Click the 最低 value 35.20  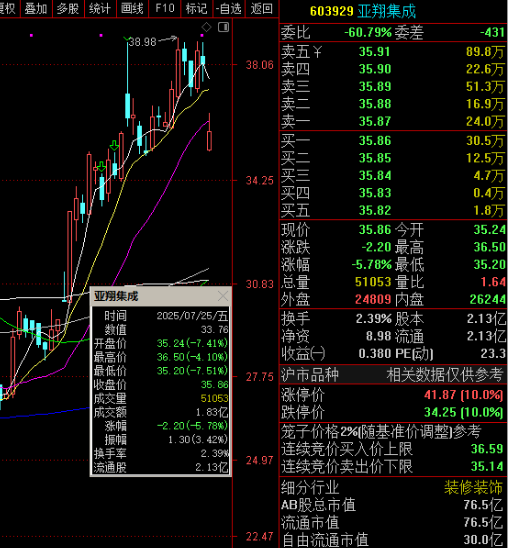[489, 265]
